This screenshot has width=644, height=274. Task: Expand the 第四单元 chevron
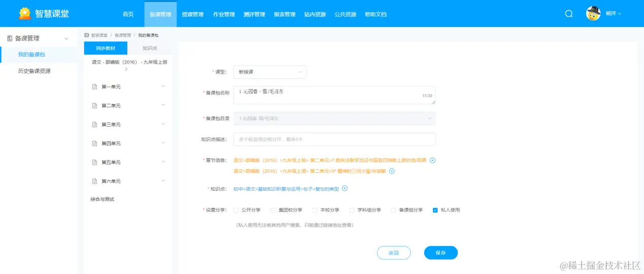[163, 143]
